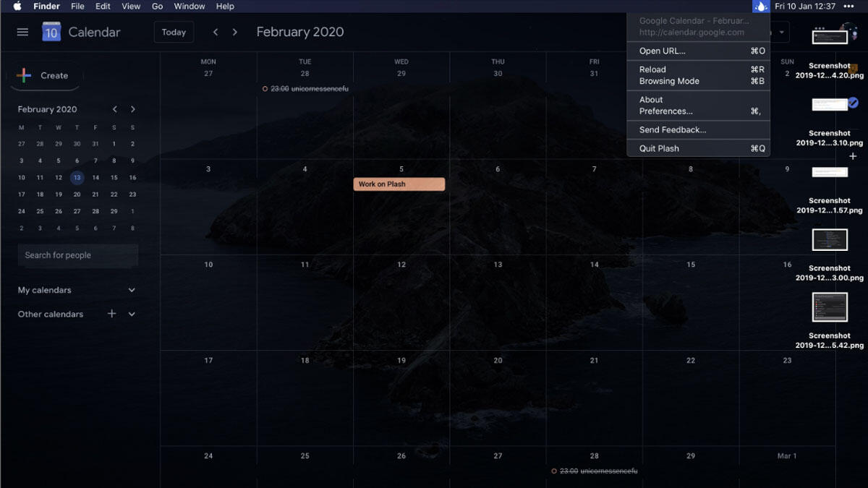Click the Google Calendar logo icon
868x488 pixels.
(x=51, y=32)
